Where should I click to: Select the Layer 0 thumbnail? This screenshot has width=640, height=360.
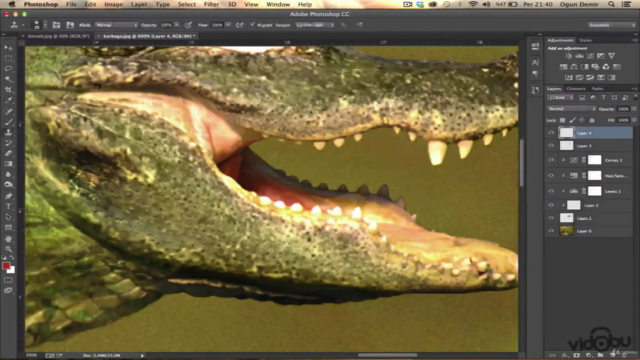(x=566, y=231)
